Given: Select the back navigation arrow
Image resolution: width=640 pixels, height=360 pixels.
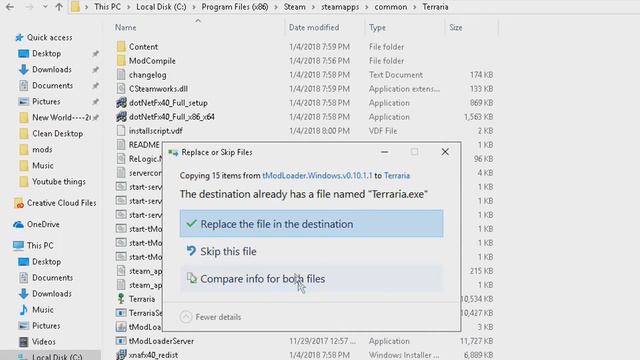Looking at the screenshot, I should click(x=10, y=7).
